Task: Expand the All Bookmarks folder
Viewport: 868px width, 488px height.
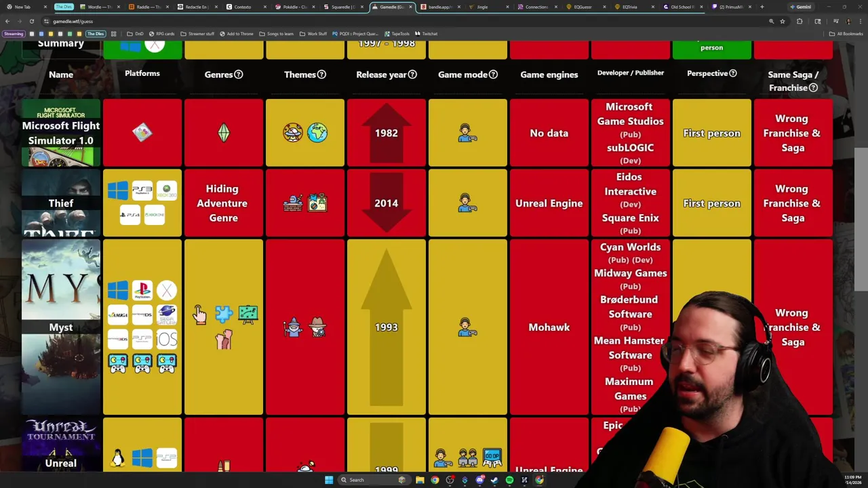Action: (846, 34)
